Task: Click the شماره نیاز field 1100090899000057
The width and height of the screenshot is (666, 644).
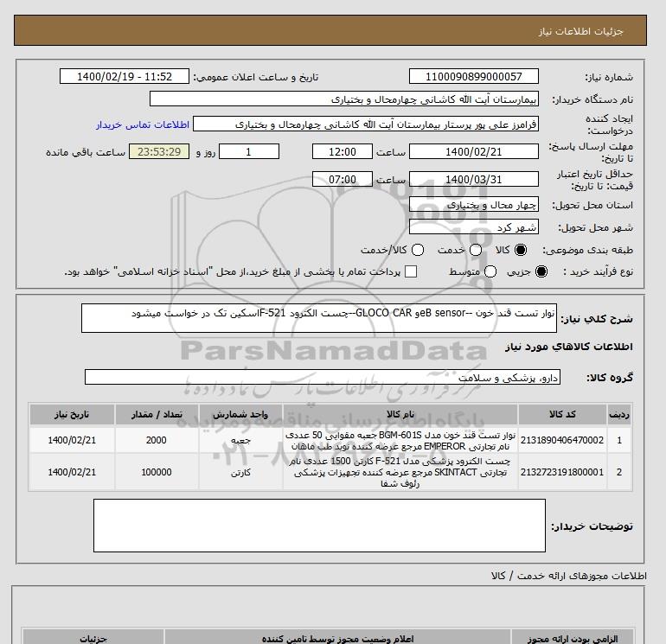Action: tap(474, 76)
